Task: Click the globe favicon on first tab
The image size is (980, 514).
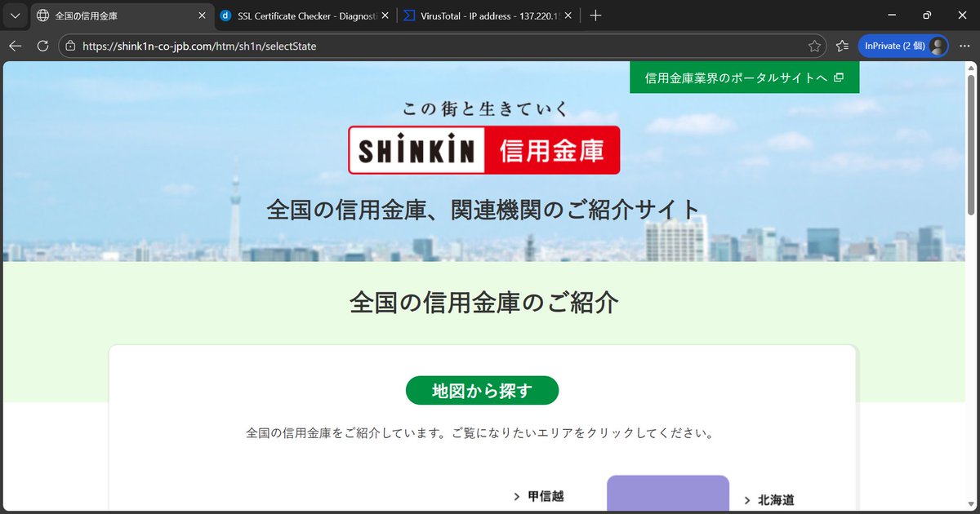Action: (42, 16)
